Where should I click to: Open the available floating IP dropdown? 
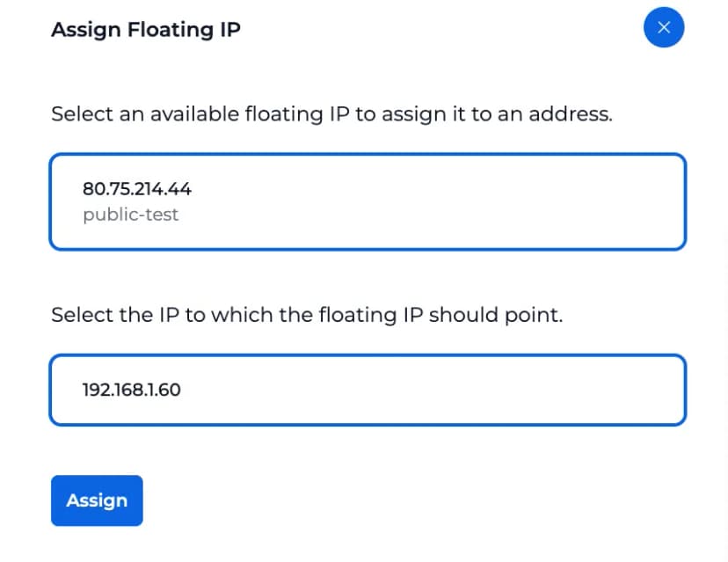click(368, 201)
